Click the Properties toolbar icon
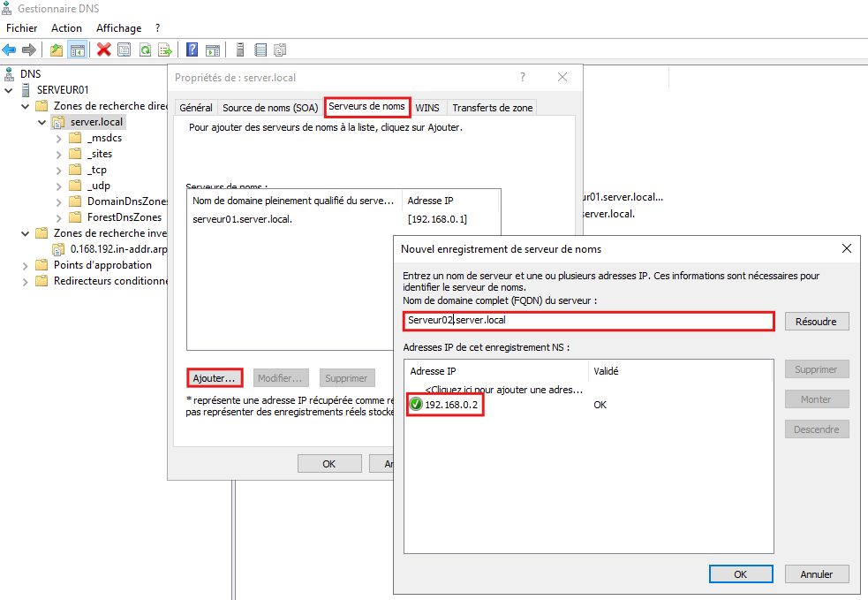 click(x=124, y=50)
